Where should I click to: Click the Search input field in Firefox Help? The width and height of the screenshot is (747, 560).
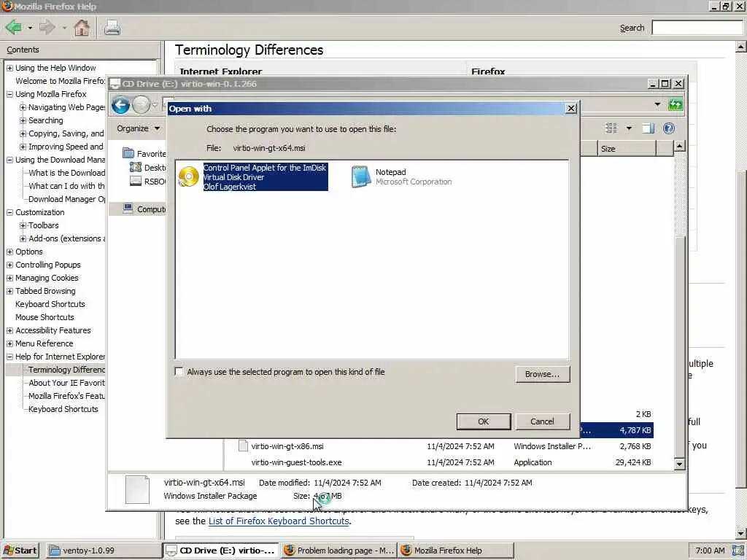tap(697, 28)
